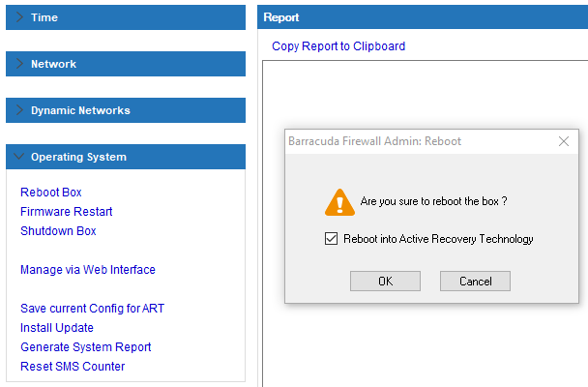Run Generate System Report
Viewport: 588px width, 387px height.
coord(85,347)
